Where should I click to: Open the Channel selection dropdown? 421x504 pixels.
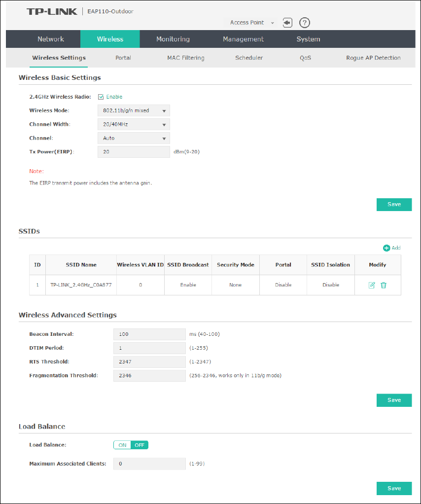coord(134,138)
